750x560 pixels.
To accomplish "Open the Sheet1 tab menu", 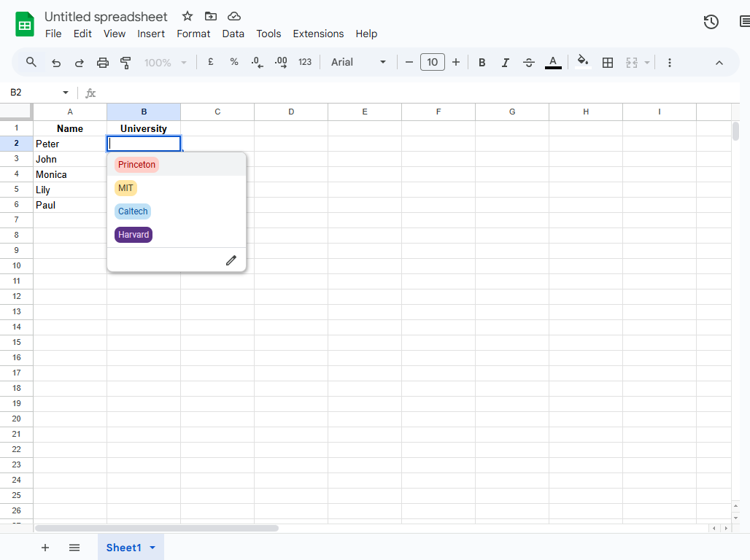I will pos(152,547).
